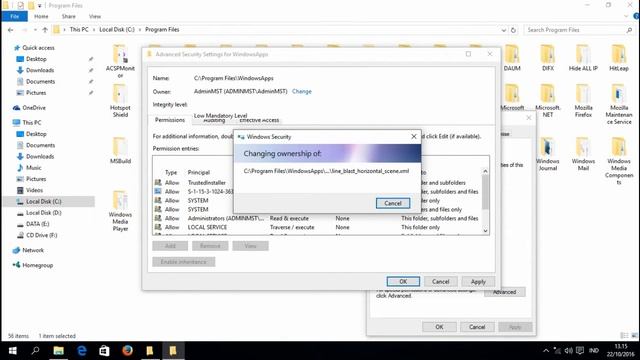The height and width of the screenshot is (360, 640).
Task: Open the Effective Access tab
Action: pos(259,120)
